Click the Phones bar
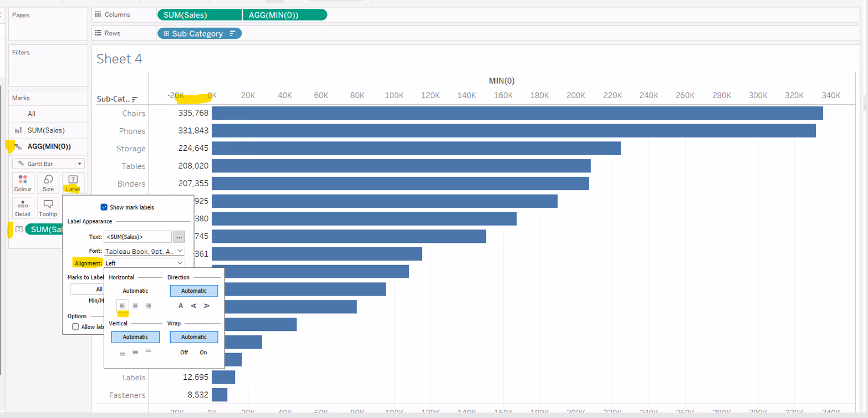Screen dimensions: 868x418 coord(514,131)
